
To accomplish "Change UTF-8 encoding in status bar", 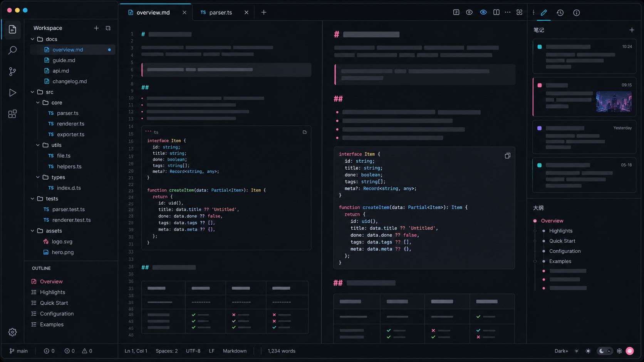I will coord(193,351).
